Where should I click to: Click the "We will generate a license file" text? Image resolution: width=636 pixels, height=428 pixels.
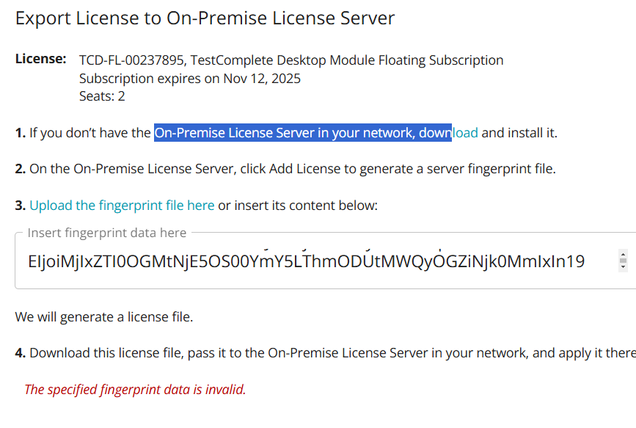pyautogui.click(x=104, y=317)
